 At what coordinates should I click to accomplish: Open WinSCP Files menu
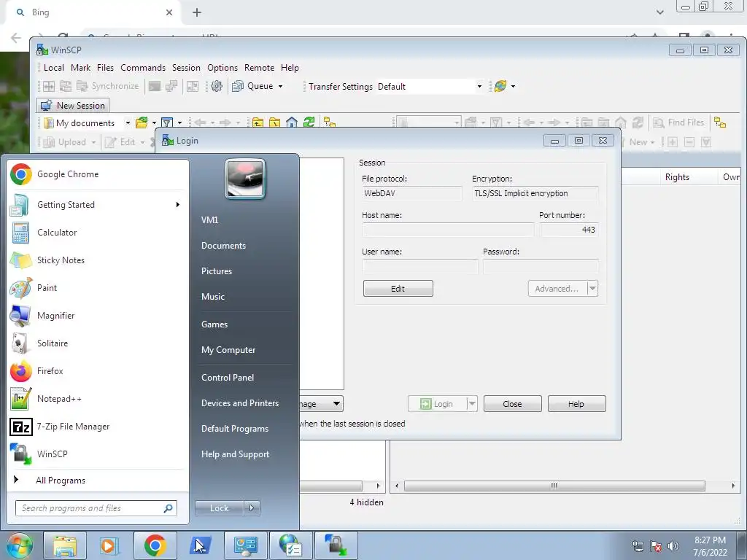105,68
